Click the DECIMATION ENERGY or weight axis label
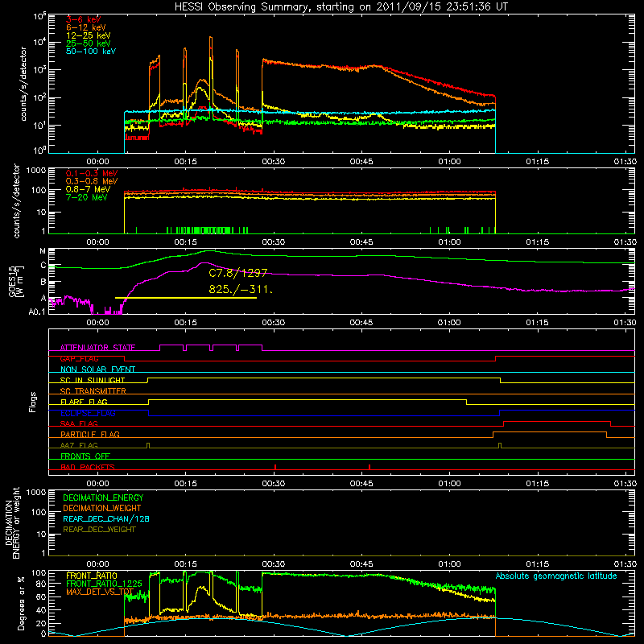This screenshot has height=644, width=644. click(x=12, y=522)
